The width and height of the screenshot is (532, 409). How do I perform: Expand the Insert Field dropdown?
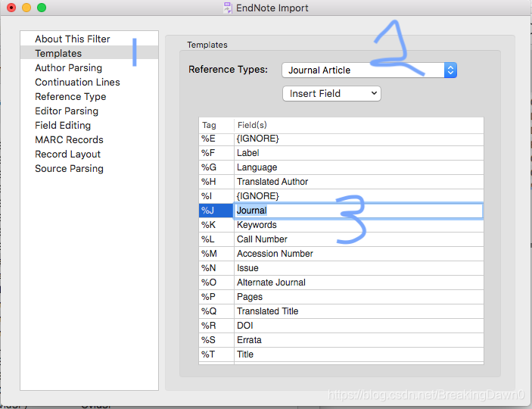331,93
